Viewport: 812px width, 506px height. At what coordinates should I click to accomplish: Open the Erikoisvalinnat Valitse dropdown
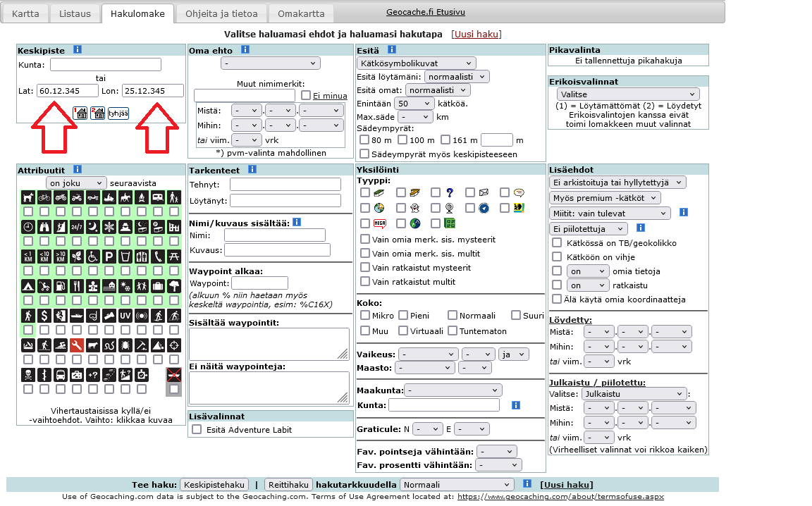click(x=627, y=93)
